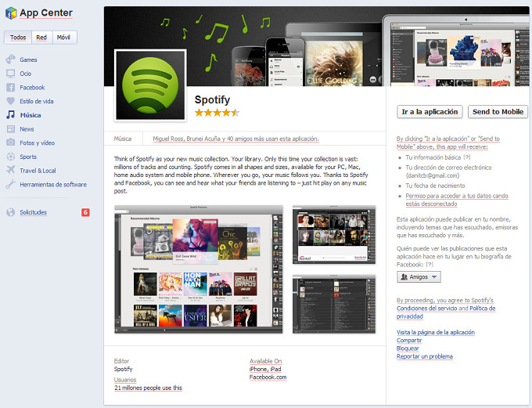Click the red 6 requests badge
Viewport: 532px width, 408px height.
pos(85,212)
